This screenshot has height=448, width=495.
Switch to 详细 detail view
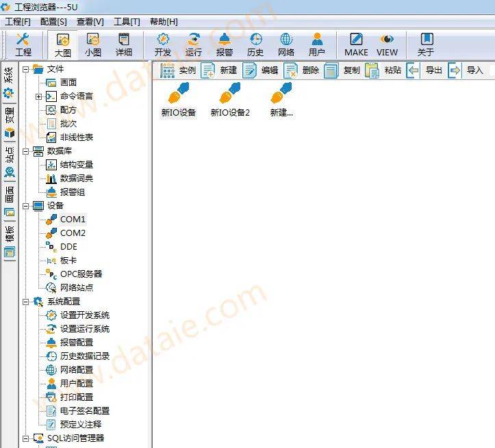[123, 44]
